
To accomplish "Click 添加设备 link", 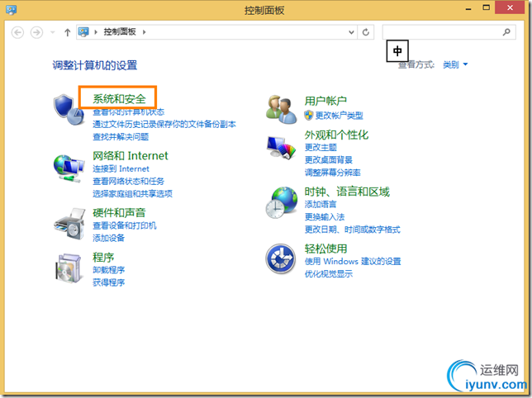I will coord(108,239).
